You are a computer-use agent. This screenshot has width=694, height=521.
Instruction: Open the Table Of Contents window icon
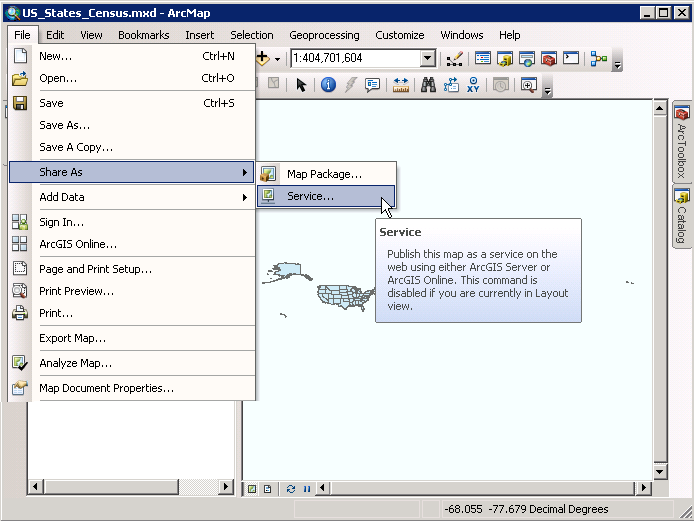[x=482, y=58]
